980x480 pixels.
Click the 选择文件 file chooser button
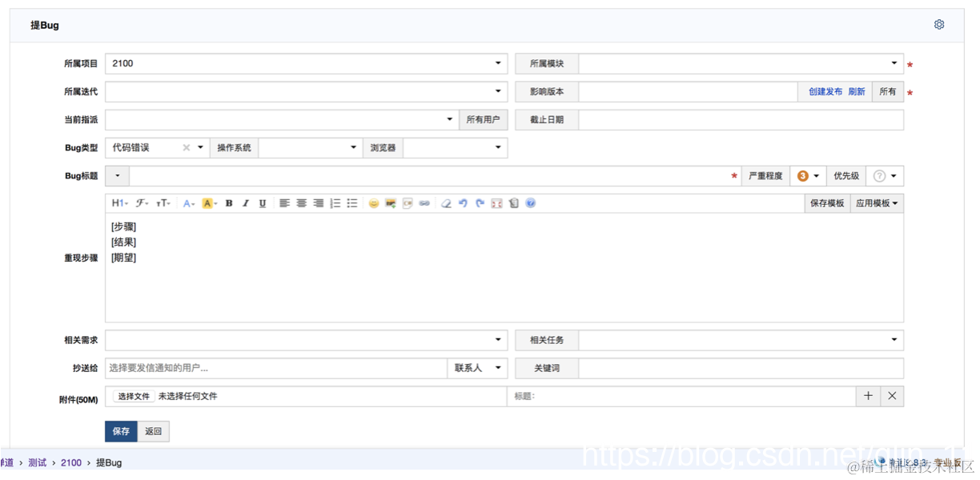pos(134,396)
